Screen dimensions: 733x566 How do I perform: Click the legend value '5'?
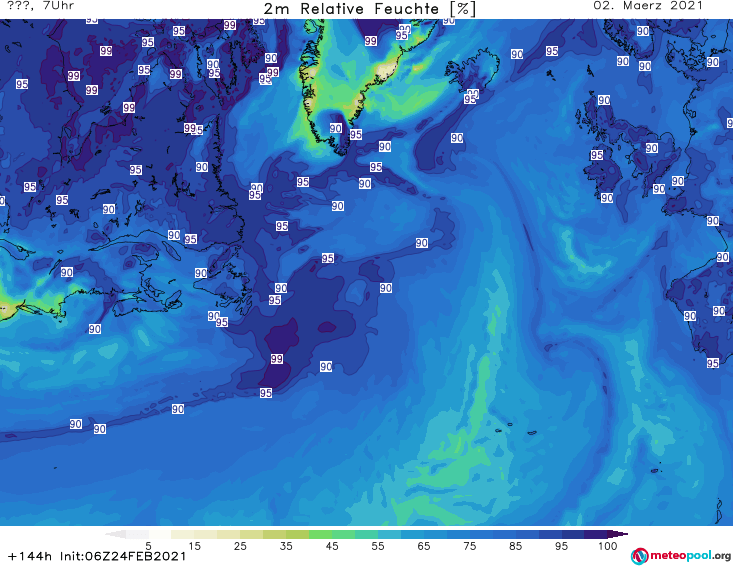coord(148,546)
